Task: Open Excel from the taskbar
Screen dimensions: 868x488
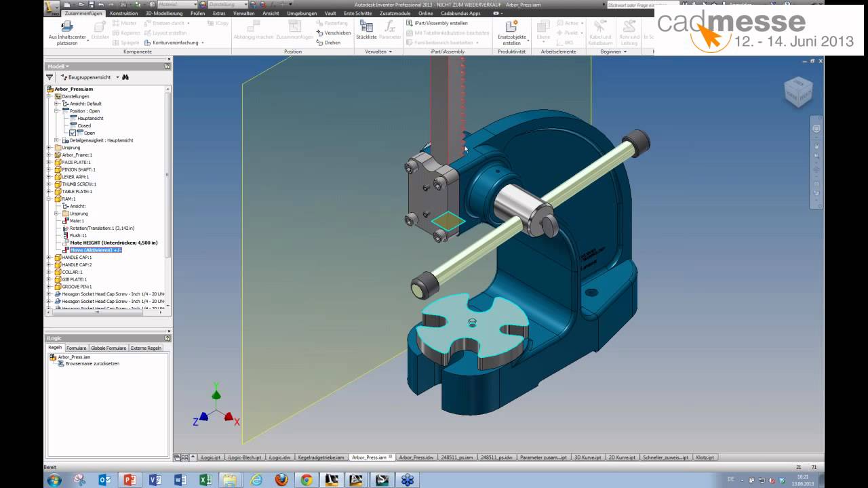Action: [x=205, y=480]
